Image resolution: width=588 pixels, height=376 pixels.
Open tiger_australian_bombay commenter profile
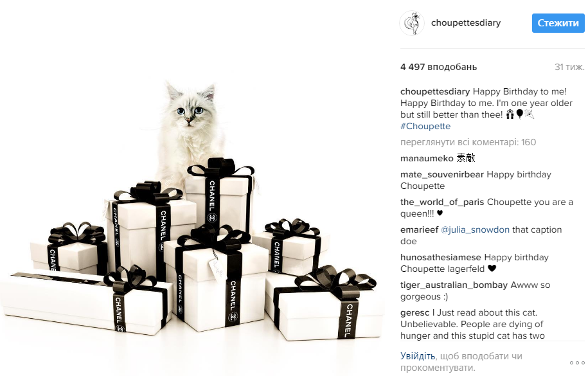[x=454, y=285]
